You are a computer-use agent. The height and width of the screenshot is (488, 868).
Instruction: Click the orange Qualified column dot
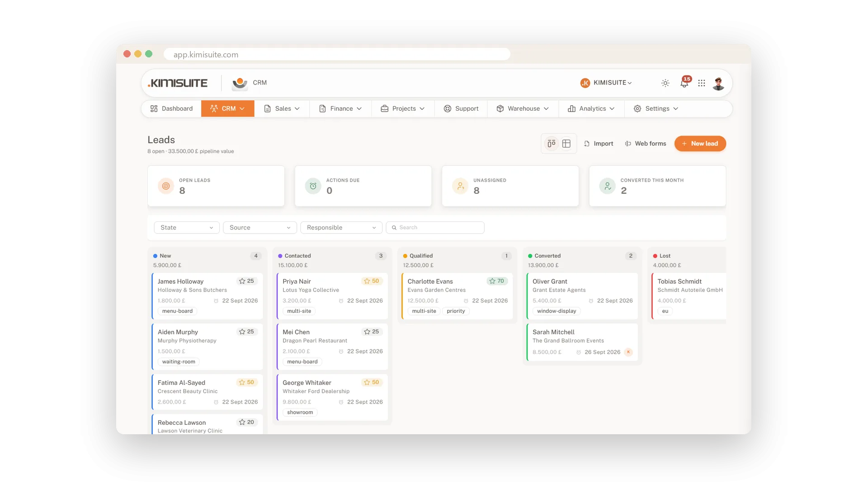(405, 256)
